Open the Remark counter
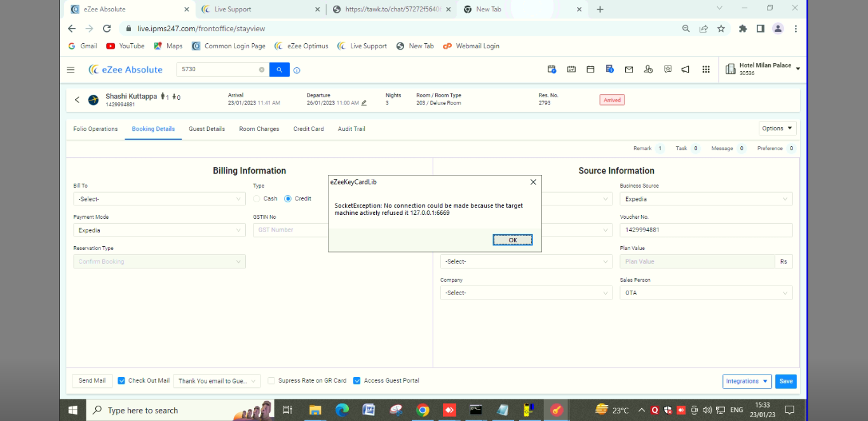The image size is (868, 421). click(649, 148)
